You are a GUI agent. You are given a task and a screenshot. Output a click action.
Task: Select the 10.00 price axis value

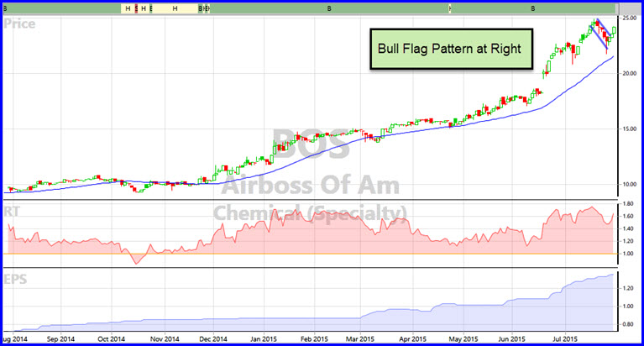tap(630, 185)
